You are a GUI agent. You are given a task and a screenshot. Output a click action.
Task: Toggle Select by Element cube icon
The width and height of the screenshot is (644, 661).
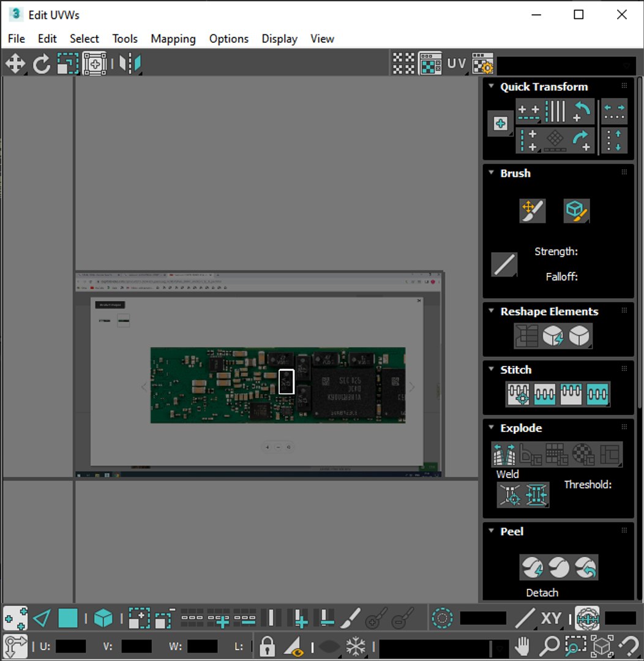[103, 618]
